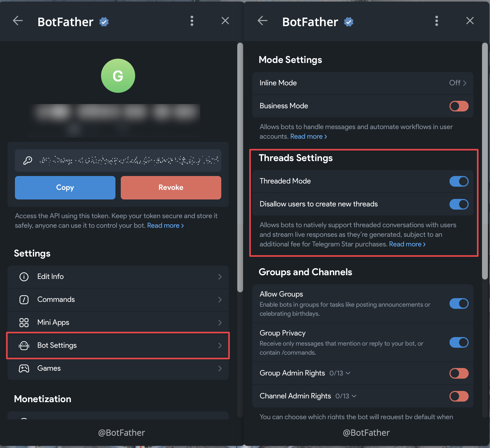Click the back arrow in left BotFather panel
Image resolution: width=490 pixels, height=448 pixels.
[x=18, y=21]
